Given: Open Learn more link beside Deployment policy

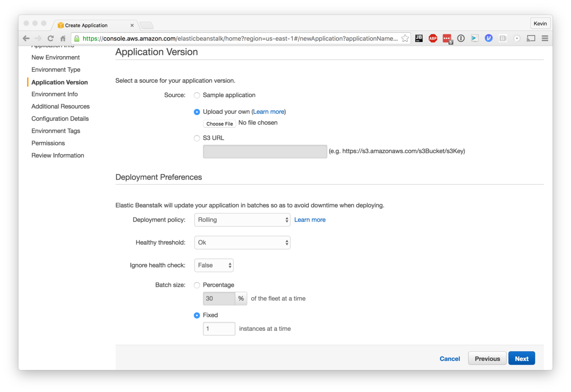Looking at the screenshot, I should tap(310, 220).
